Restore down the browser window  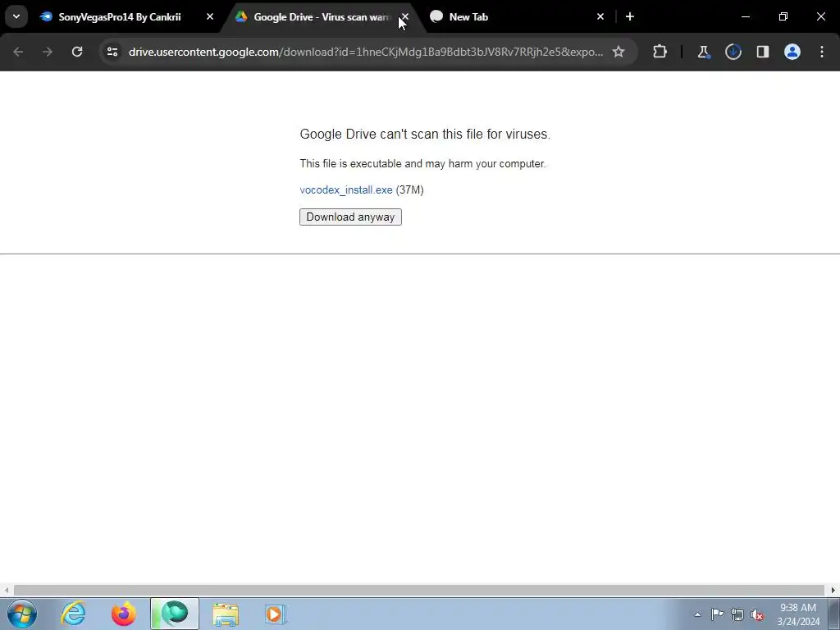(783, 17)
